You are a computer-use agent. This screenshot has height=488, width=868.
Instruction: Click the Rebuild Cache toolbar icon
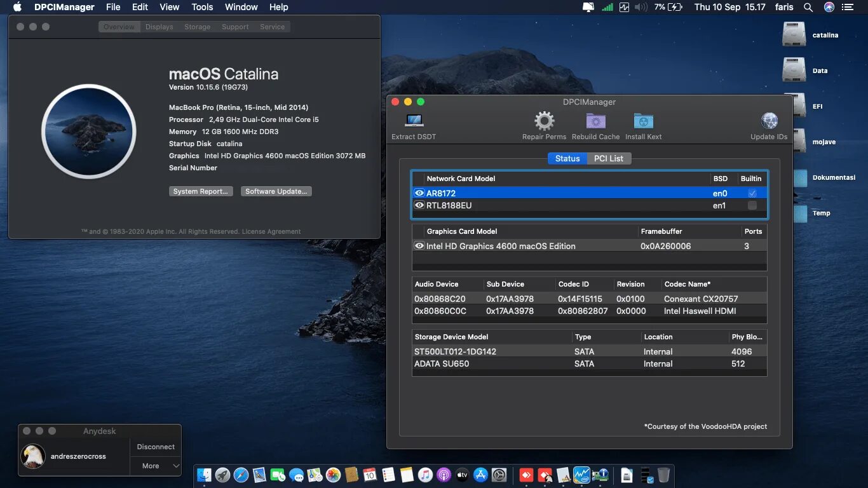(595, 121)
